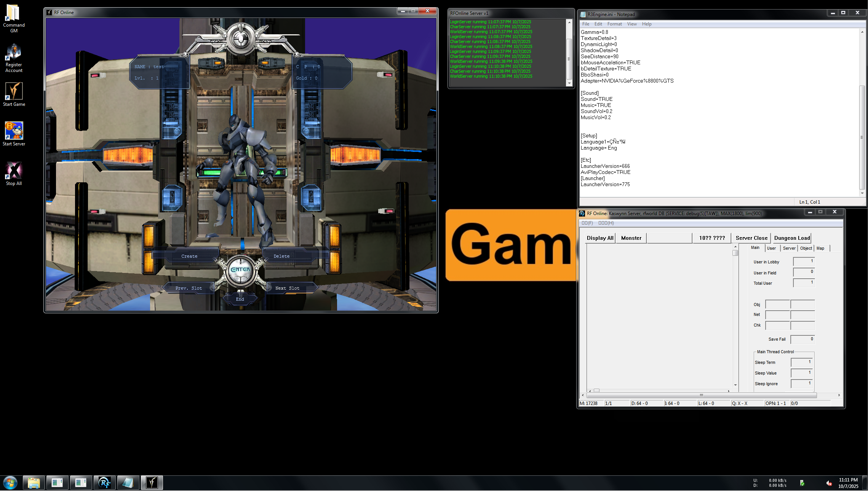Click the muted volume tray icon
868x491 pixels.
pyautogui.click(x=829, y=483)
